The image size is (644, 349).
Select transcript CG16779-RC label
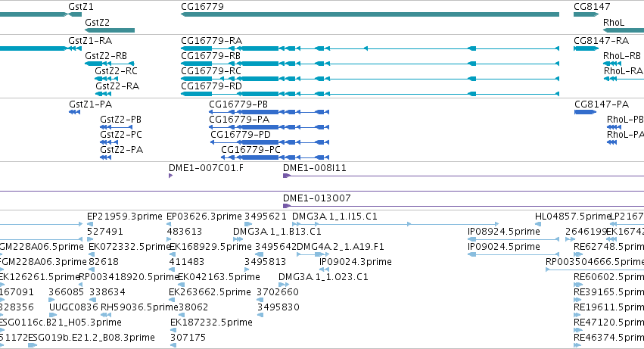tap(211, 70)
